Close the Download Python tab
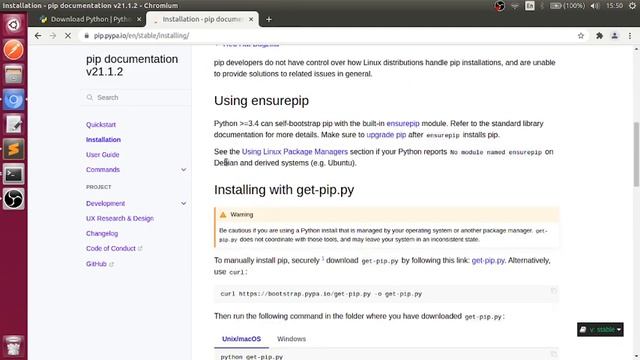Image resolution: width=640 pixels, height=360 pixels. (x=139, y=19)
